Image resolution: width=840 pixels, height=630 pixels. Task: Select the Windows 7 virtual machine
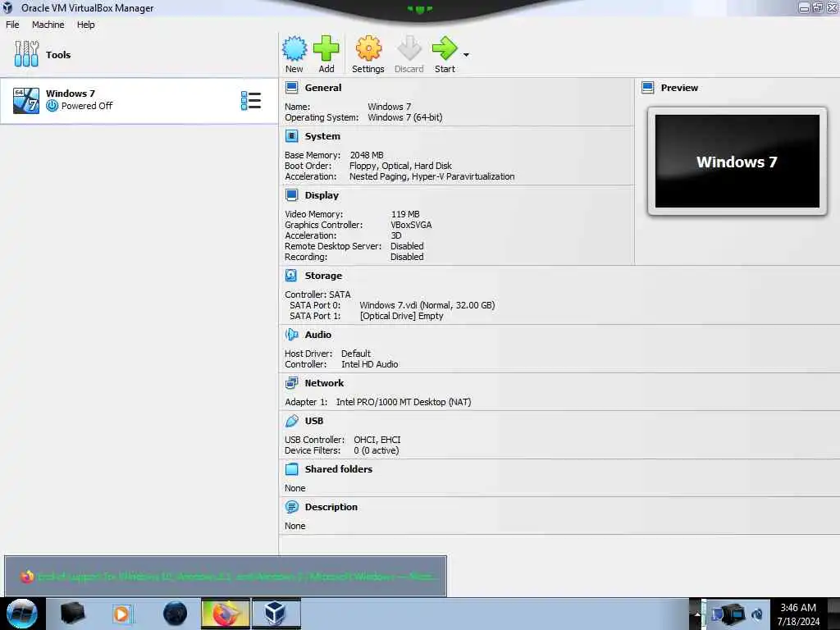pos(139,101)
